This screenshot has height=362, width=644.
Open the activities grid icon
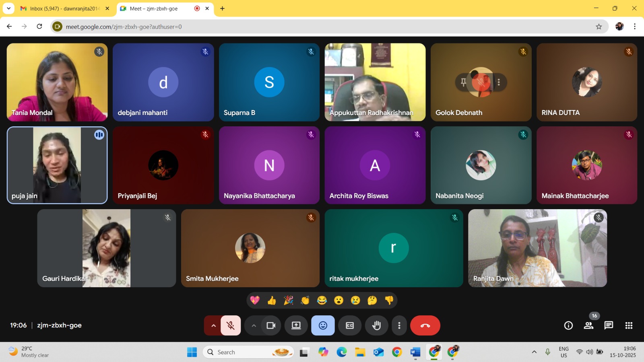click(x=629, y=325)
